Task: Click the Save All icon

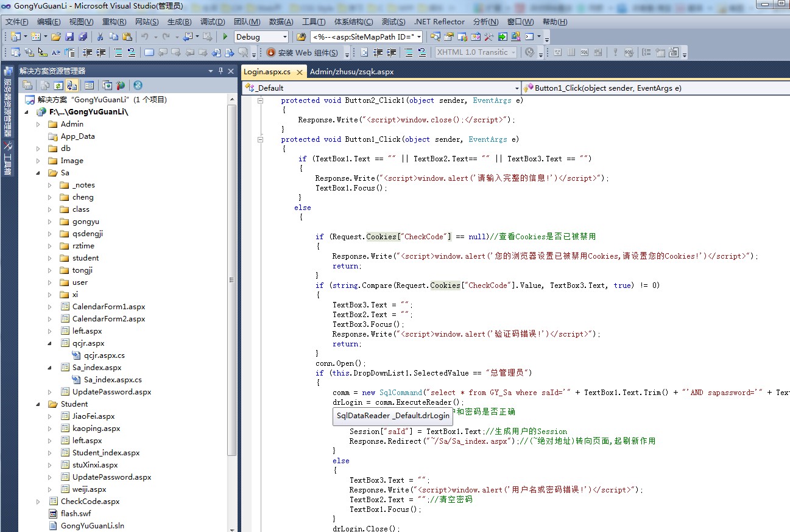Action: [x=82, y=37]
